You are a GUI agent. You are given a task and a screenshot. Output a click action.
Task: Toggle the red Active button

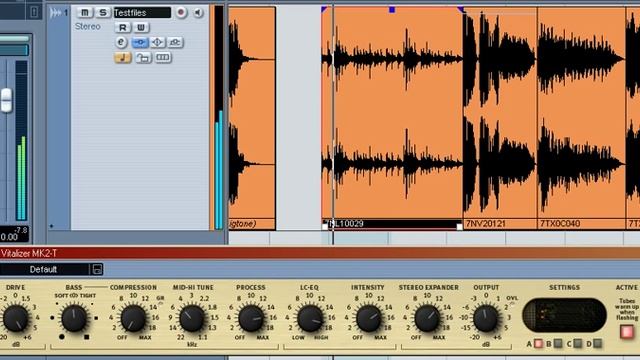tap(627, 331)
